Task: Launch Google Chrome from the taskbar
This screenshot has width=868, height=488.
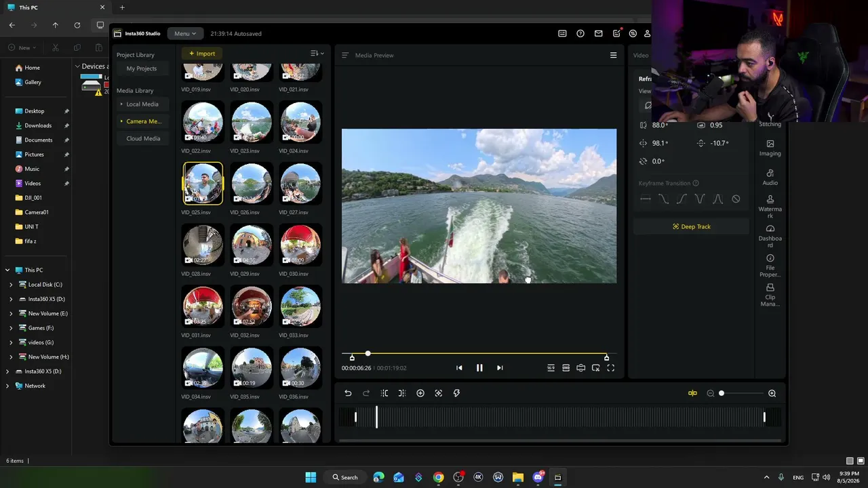Action: (439, 477)
